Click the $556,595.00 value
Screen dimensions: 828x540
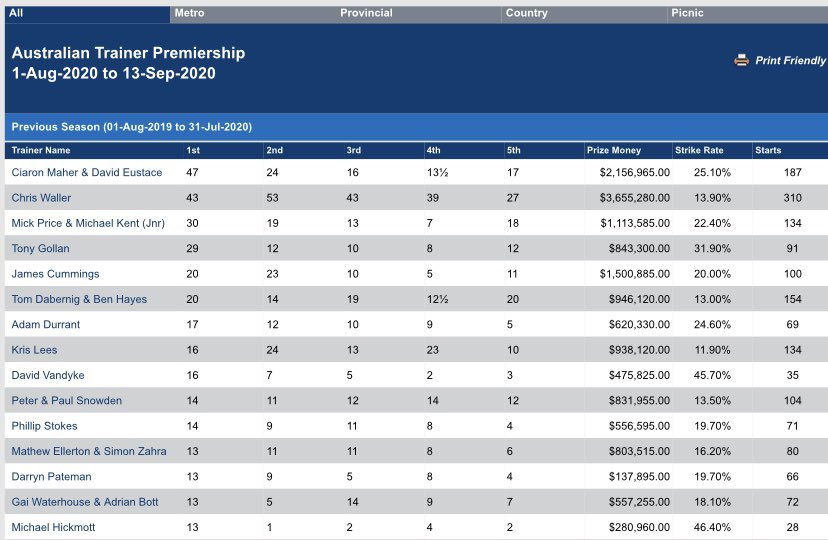[639, 425]
